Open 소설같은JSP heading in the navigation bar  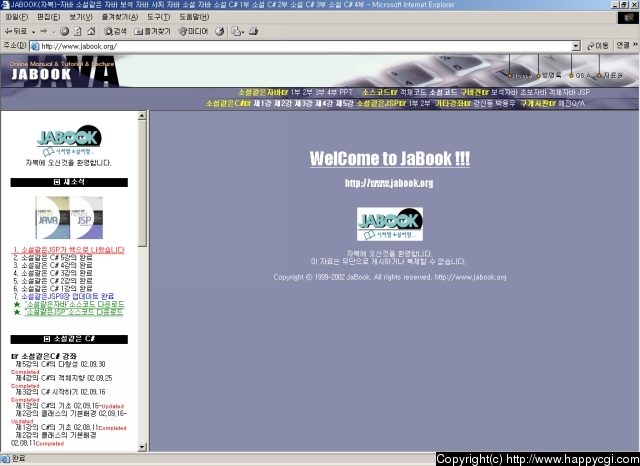tap(381, 104)
